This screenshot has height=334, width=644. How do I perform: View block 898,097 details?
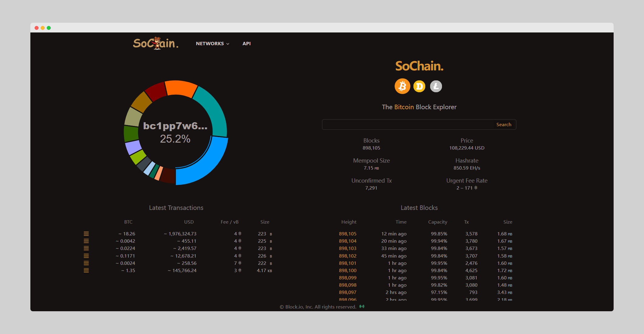coord(348,292)
